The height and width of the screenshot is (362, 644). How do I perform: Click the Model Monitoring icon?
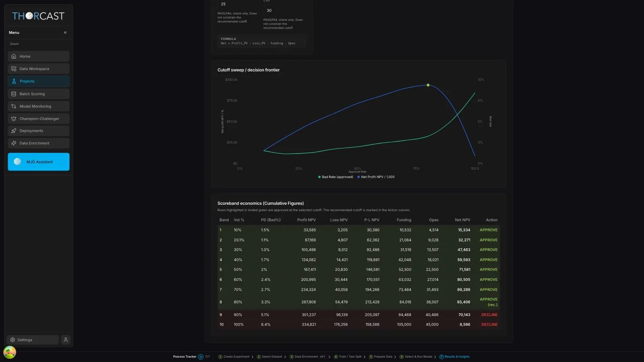[14, 107]
